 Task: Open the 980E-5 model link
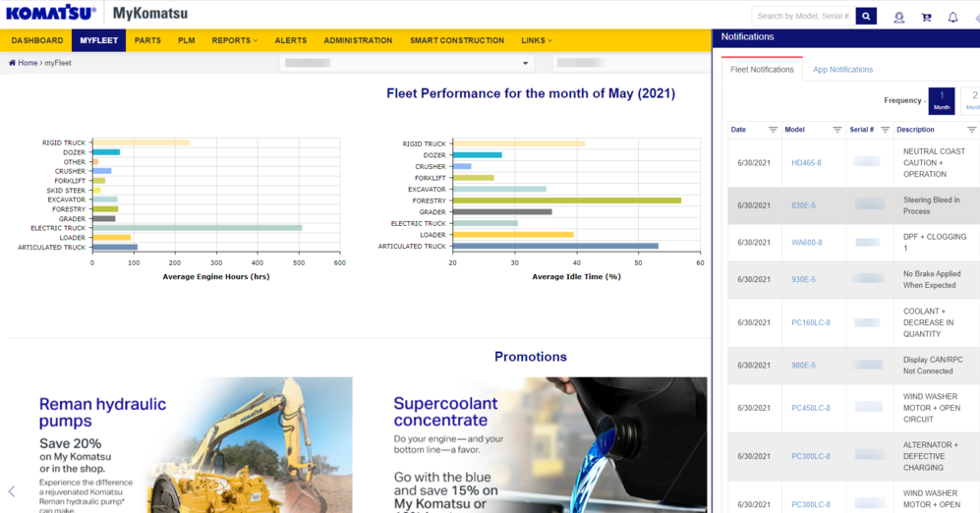click(803, 365)
